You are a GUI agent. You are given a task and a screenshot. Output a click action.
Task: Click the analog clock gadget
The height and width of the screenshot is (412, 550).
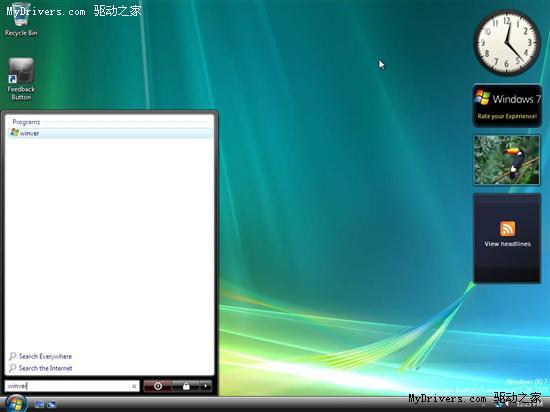[507, 42]
